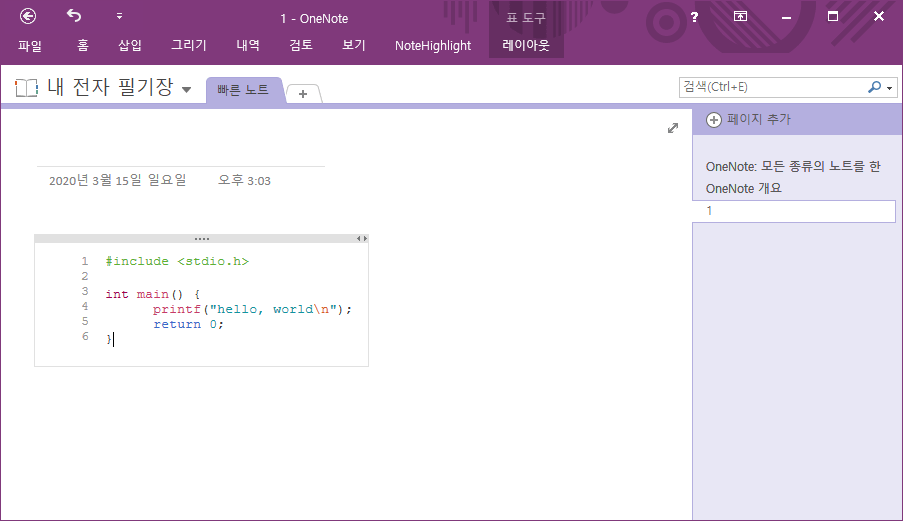Add a new section with plus tab
The image size is (903, 521).
click(x=303, y=94)
